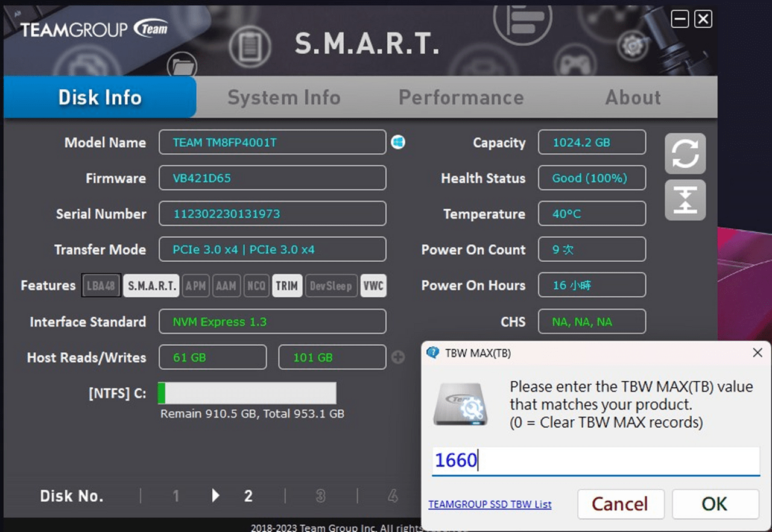The height and width of the screenshot is (532, 772).
Task: Click the Interface Standard value NVM Express 1.3
Action: tap(273, 321)
